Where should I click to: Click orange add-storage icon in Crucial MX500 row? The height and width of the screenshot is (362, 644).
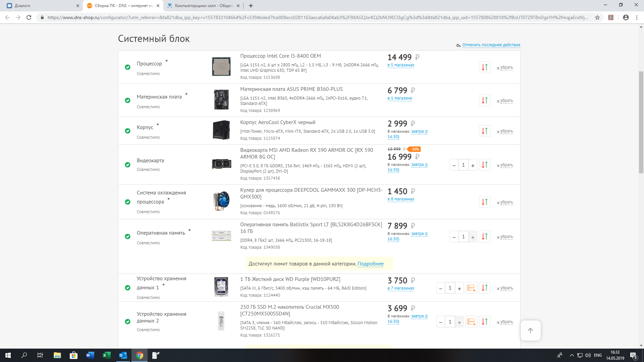471,321
